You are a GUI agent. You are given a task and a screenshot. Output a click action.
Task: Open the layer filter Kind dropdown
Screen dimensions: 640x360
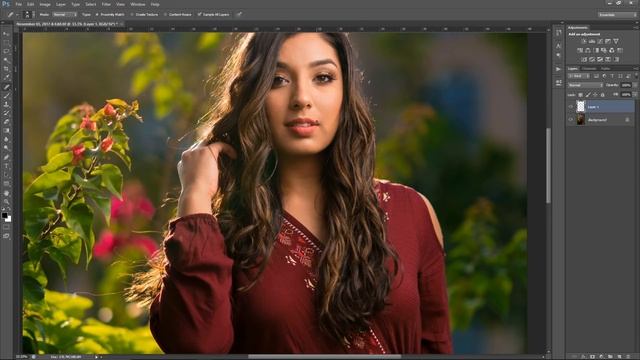(579, 76)
